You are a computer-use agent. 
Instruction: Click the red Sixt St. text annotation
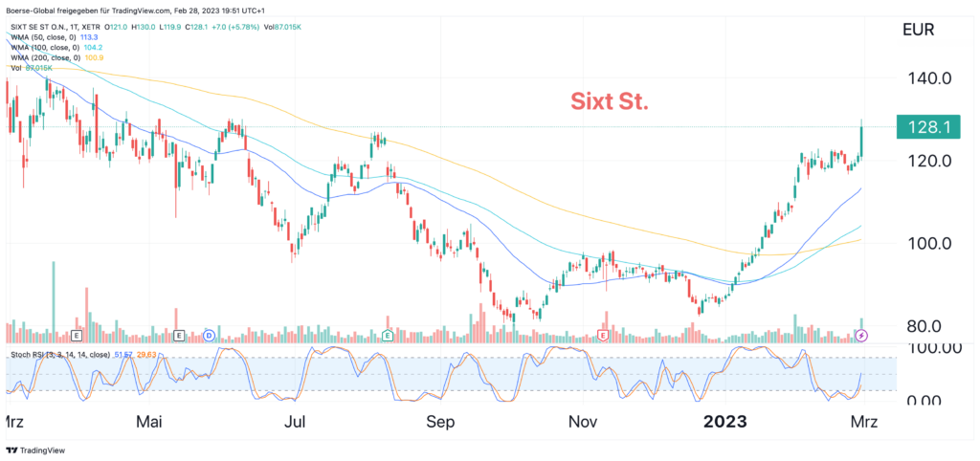[x=610, y=100]
